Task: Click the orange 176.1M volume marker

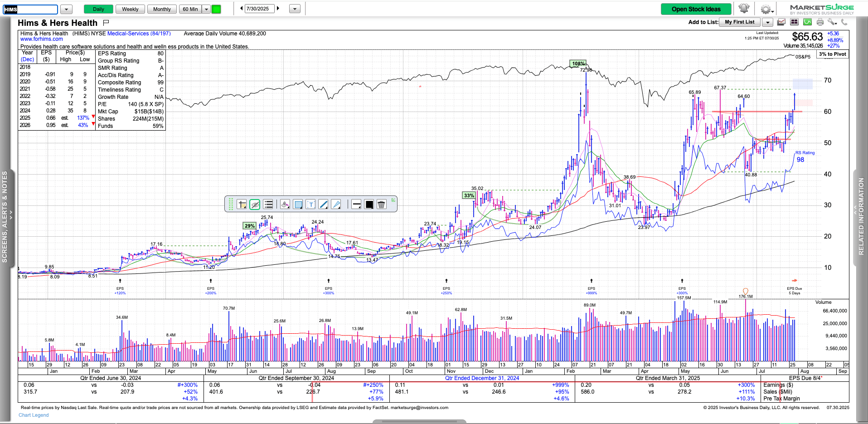Action: 745,292
